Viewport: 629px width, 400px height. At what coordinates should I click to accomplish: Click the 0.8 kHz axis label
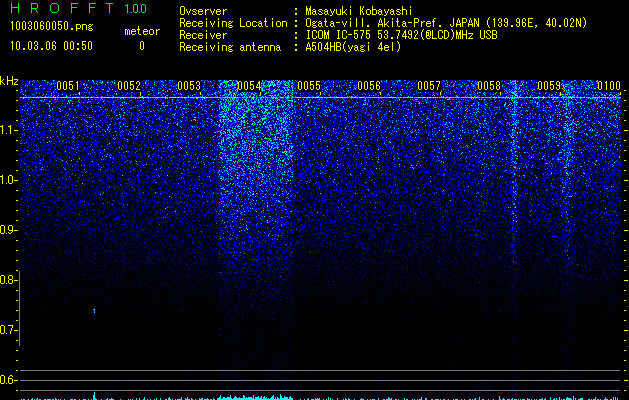(8, 280)
